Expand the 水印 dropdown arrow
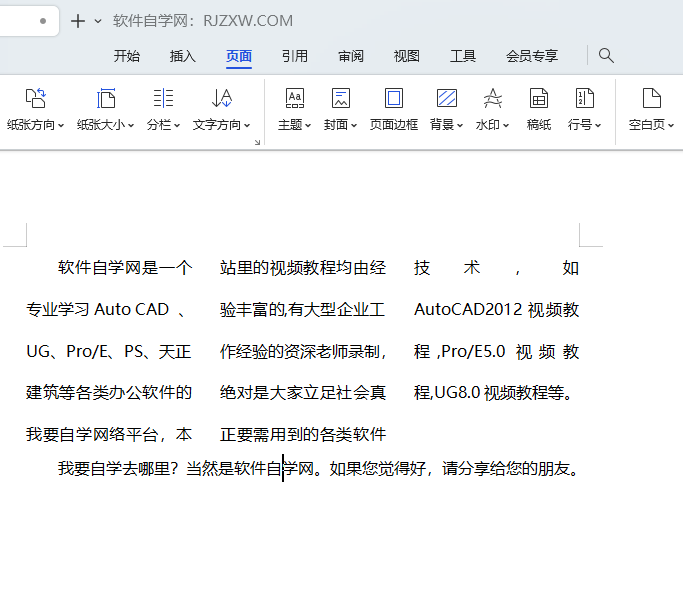683x601 pixels. [x=506, y=125]
